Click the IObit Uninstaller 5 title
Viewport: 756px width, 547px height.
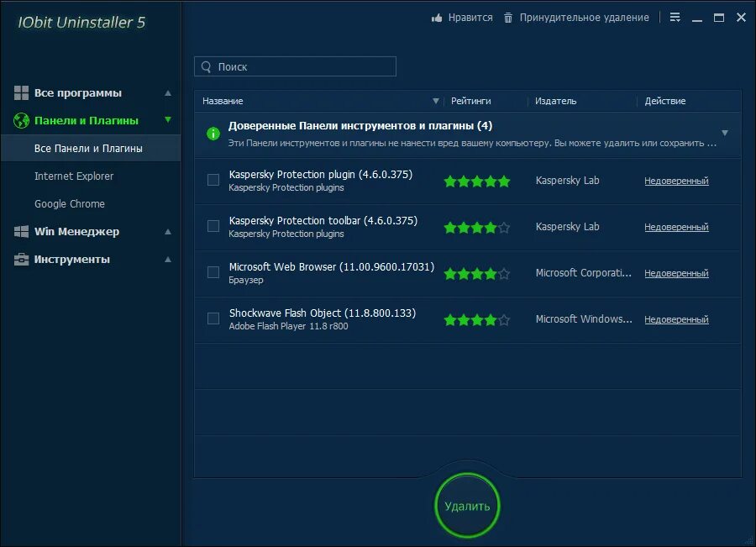tap(81, 22)
